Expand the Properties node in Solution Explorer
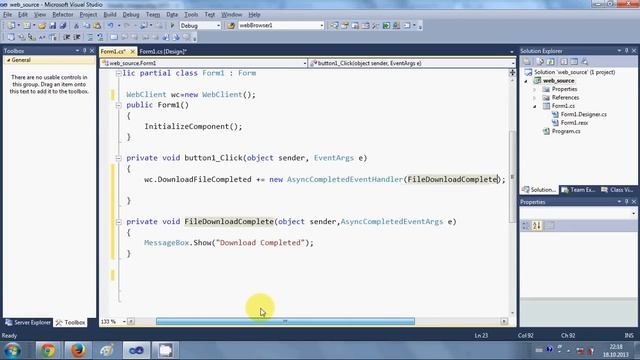This screenshot has height=360, width=640. click(535, 89)
